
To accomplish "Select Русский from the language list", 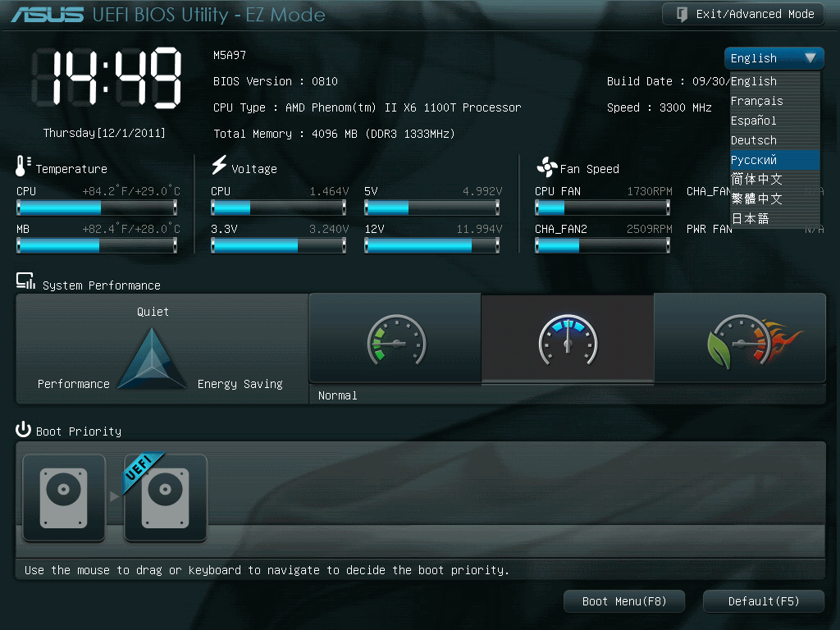I will click(774, 160).
